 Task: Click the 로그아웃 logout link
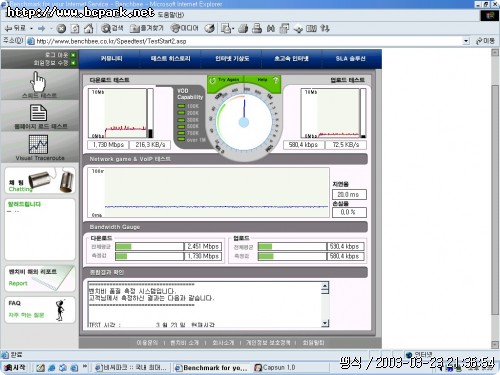(x=57, y=55)
